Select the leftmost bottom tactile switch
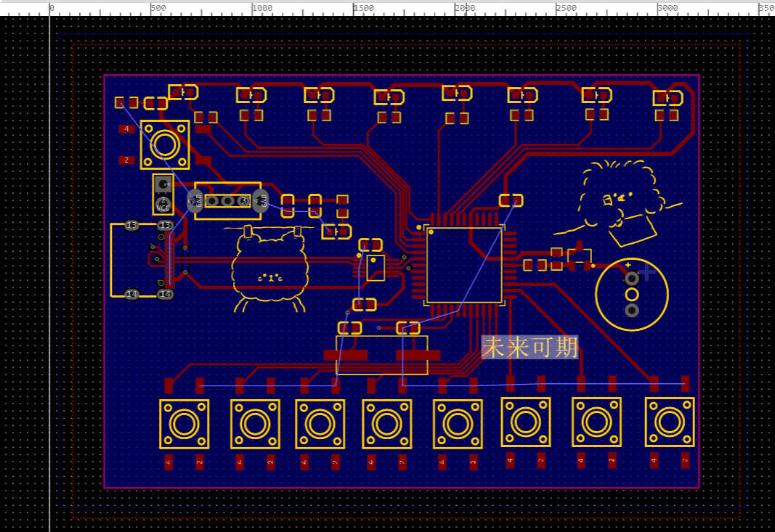Image resolution: width=775 pixels, height=532 pixels. point(184,424)
